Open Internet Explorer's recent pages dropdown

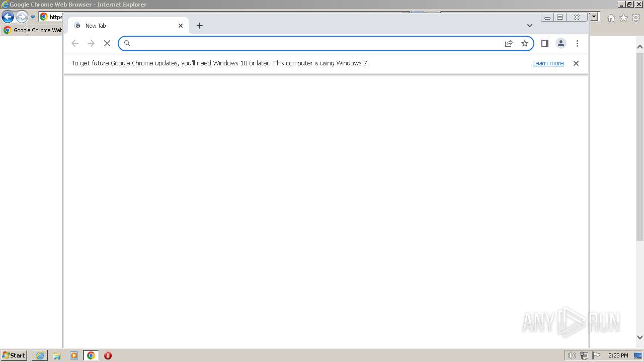[33, 17]
